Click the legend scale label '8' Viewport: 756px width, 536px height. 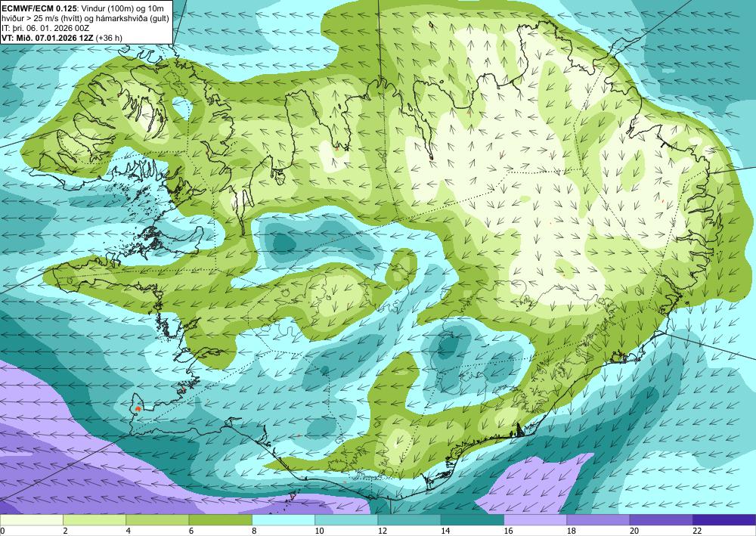point(254,531)
